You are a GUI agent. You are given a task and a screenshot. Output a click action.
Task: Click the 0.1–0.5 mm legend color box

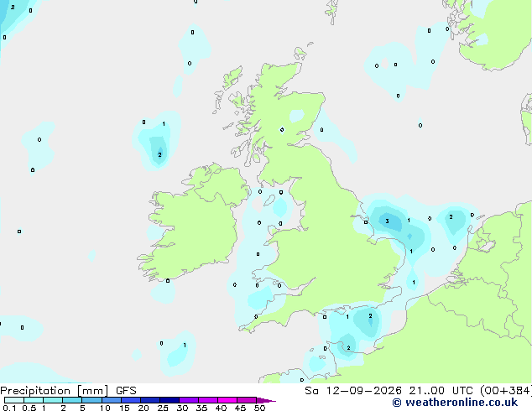pos(14,400)
